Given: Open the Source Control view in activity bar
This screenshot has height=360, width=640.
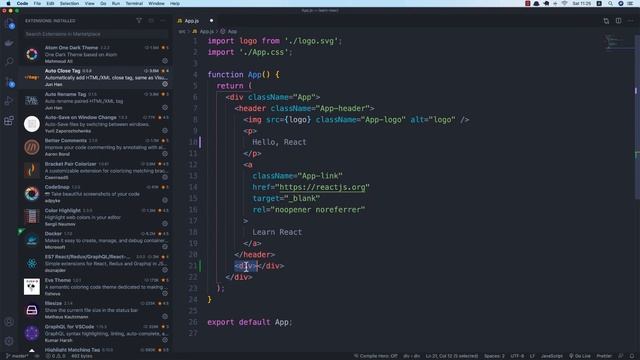Looking at the screenshot, I should click(x=9, y=81).
